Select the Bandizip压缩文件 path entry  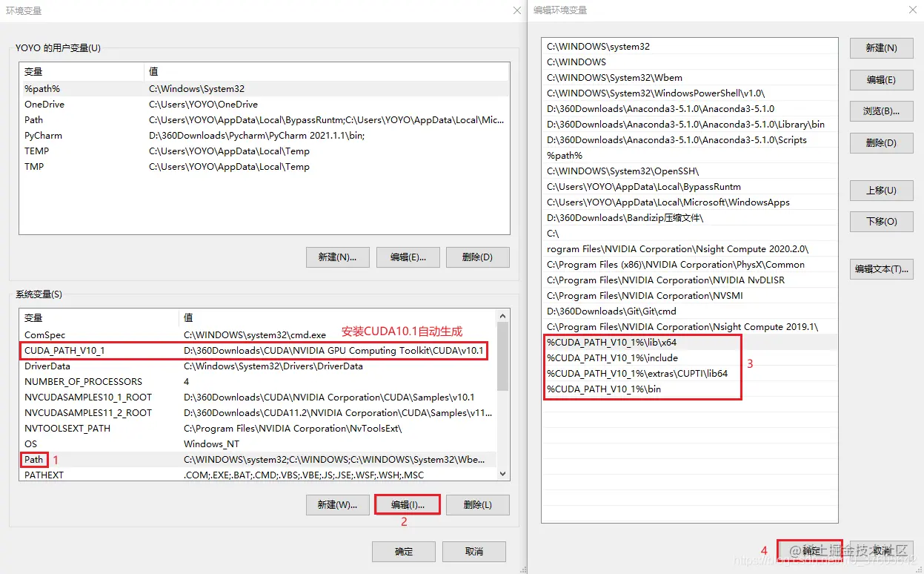[690, 217]
